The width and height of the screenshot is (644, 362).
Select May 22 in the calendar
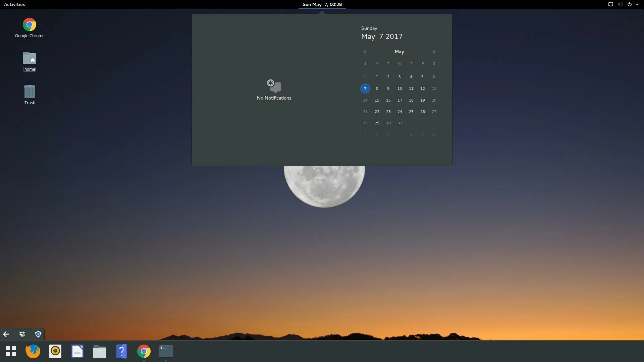(x=377, y=112)
